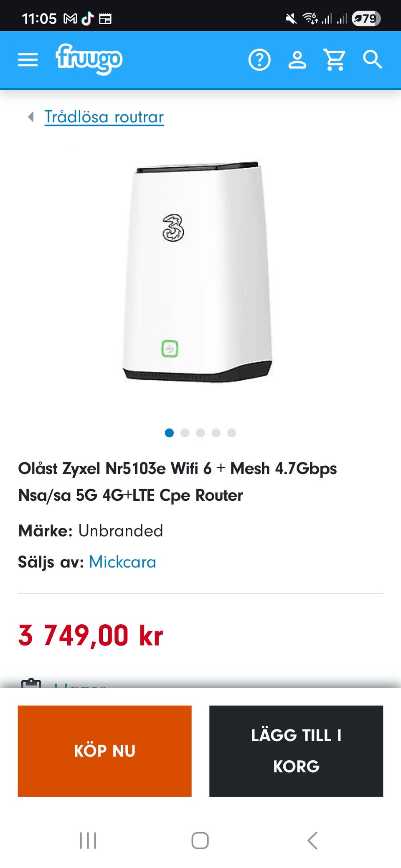Tap the Android back navigation button

pos(312,840)
